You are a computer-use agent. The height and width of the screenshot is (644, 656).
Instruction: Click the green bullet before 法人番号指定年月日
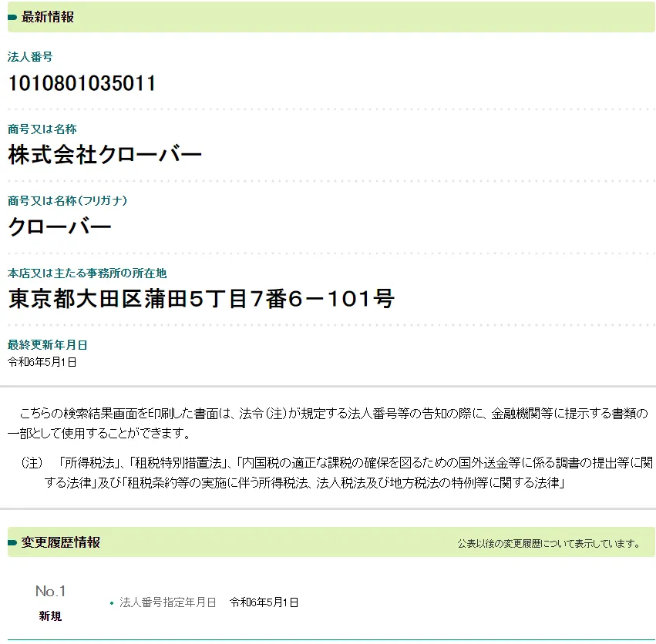[112, 603]
